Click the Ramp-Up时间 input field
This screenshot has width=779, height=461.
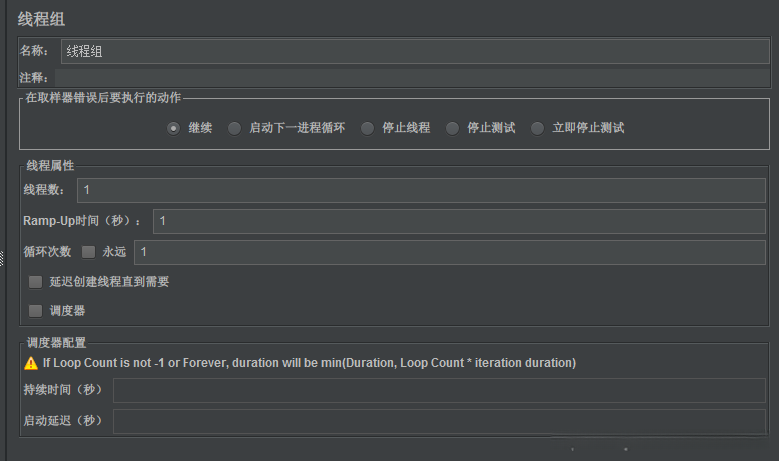pyautogui.click(x=460, y=221)
